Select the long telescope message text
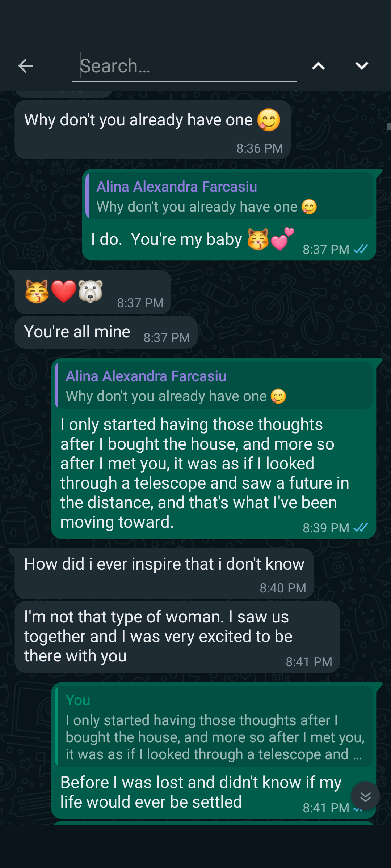The width and height of the screenshot is (391, 868). pos(205,474)
